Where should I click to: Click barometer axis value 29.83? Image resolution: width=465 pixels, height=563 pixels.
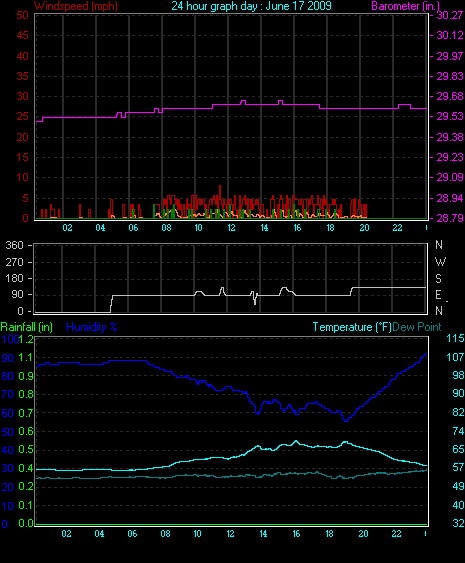point(450,76)
